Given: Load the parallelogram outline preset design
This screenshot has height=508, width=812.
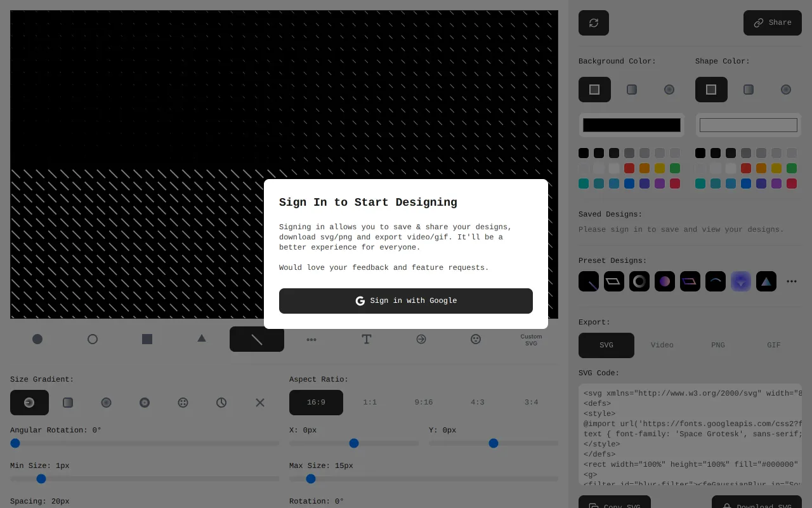Looking at the screenshot, I should tap(614, 281).
